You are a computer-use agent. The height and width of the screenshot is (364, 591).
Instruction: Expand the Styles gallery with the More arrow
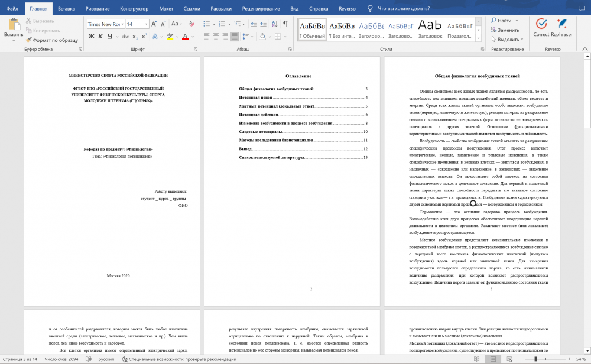(478, 38)
